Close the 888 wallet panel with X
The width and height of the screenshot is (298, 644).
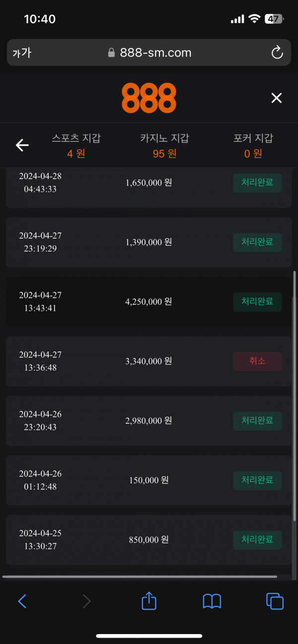pos(276,98)
